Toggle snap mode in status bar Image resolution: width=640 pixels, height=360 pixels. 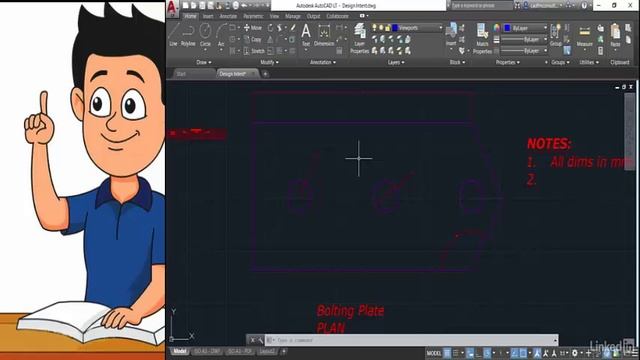pyautogui.click(x=456, y=353)
